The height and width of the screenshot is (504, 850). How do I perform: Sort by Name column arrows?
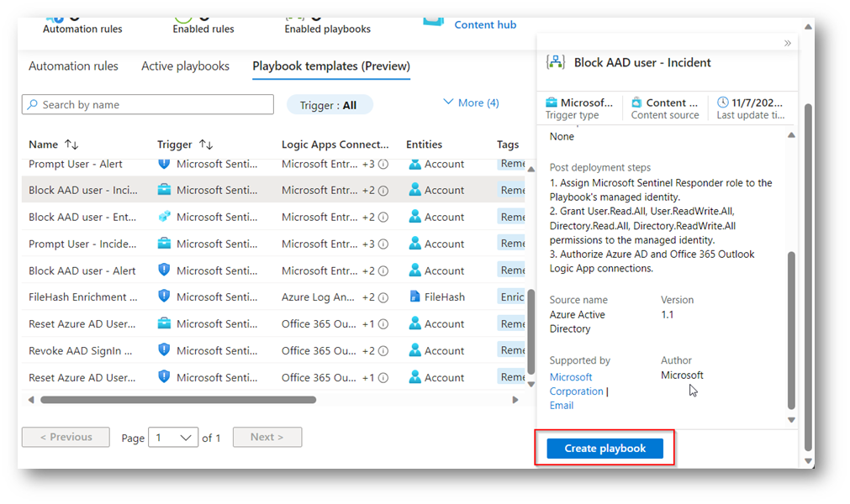[71, 144]
